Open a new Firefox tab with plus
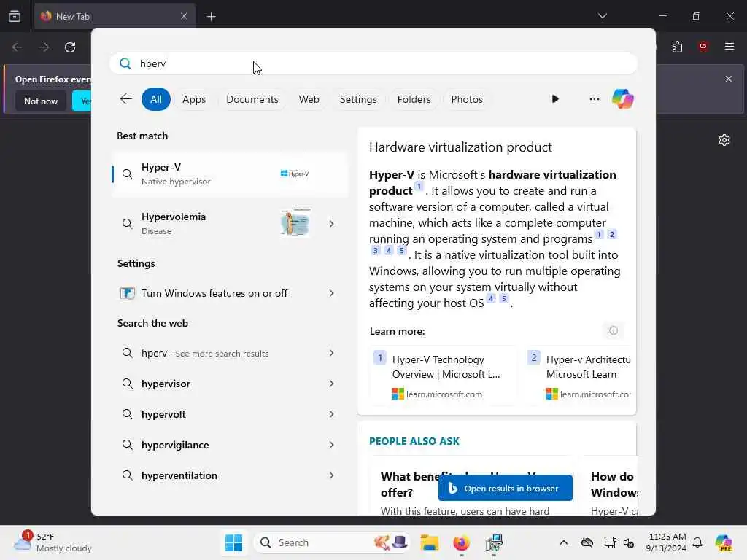This screenshot has height=560, width=747. tap(211, 17)
